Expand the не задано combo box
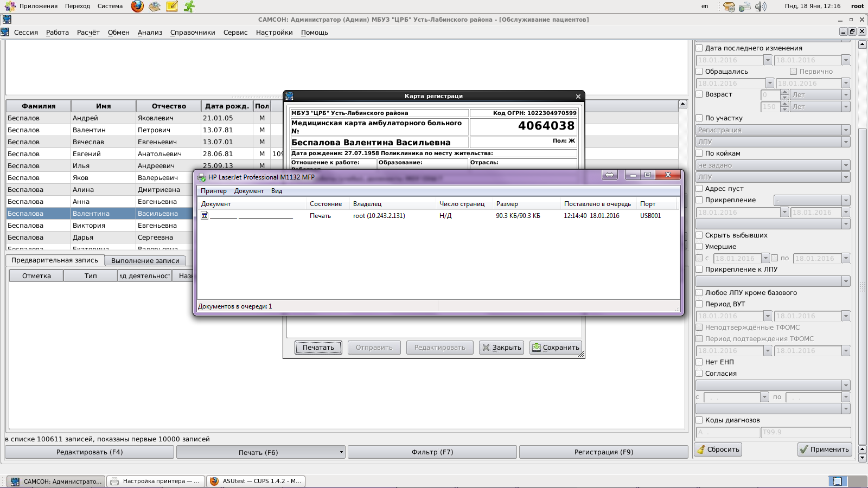Screen dimensions: 868x488 coord(845,165)
